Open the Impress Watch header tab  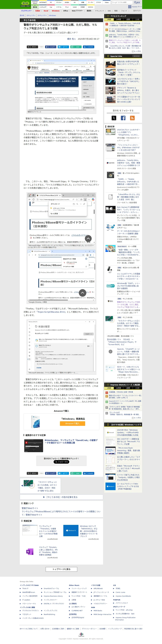(35, 3)
